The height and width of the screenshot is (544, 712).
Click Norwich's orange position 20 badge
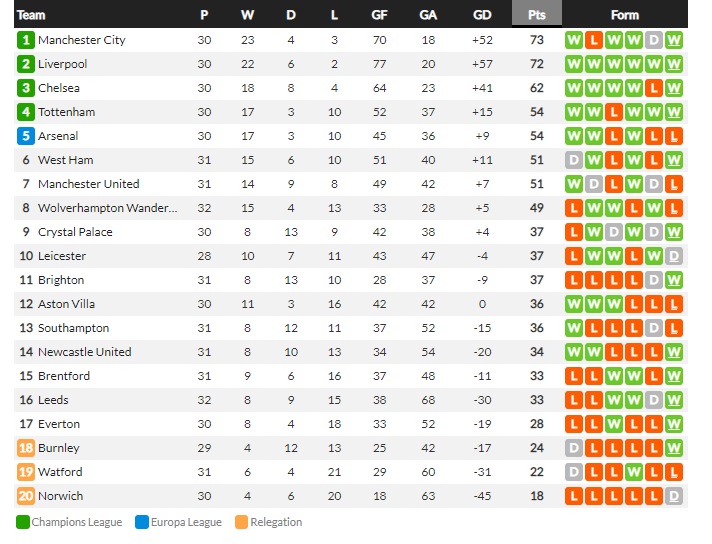26,496
